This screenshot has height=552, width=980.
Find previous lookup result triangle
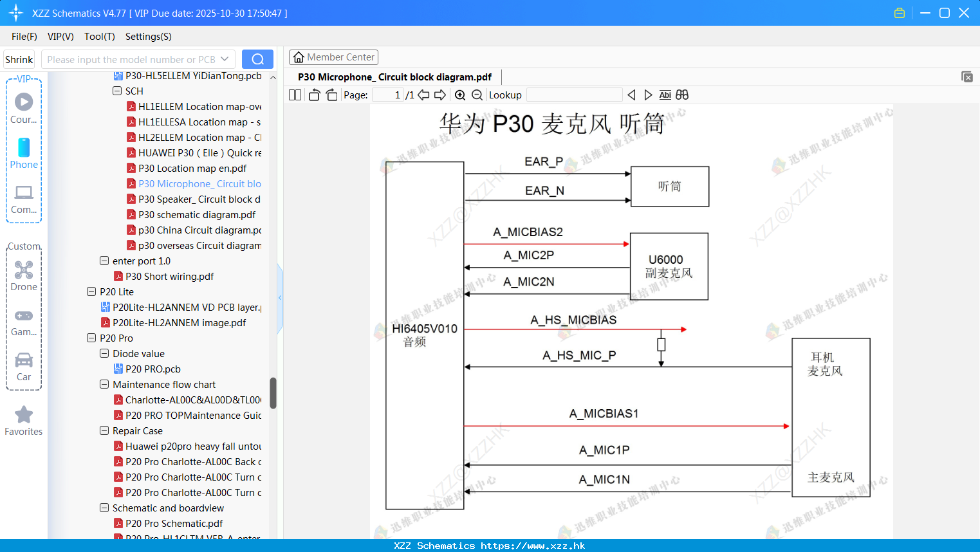click(x=631, y=95)
